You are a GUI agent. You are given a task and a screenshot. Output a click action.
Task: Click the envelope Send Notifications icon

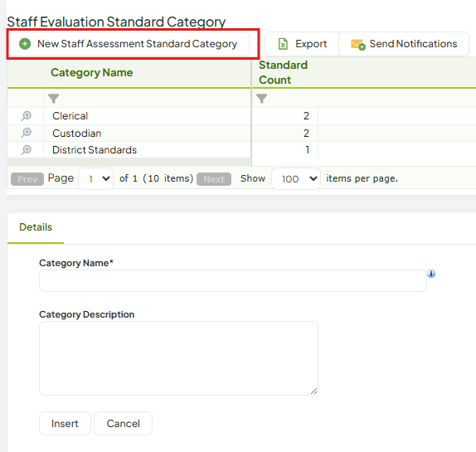click(358, 44)
